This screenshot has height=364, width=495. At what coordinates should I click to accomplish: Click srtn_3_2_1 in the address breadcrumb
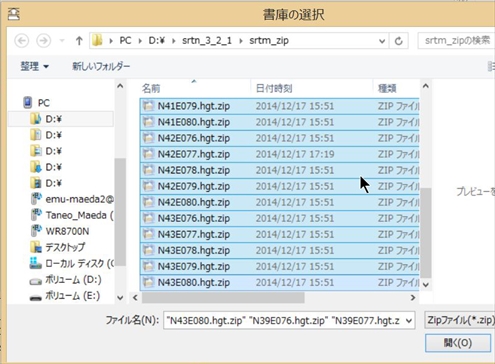[x=207, y=41]
